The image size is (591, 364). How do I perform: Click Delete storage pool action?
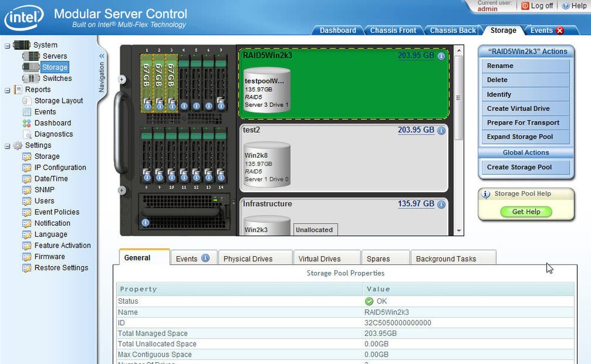pyautogui.click(x=525, y=80)
